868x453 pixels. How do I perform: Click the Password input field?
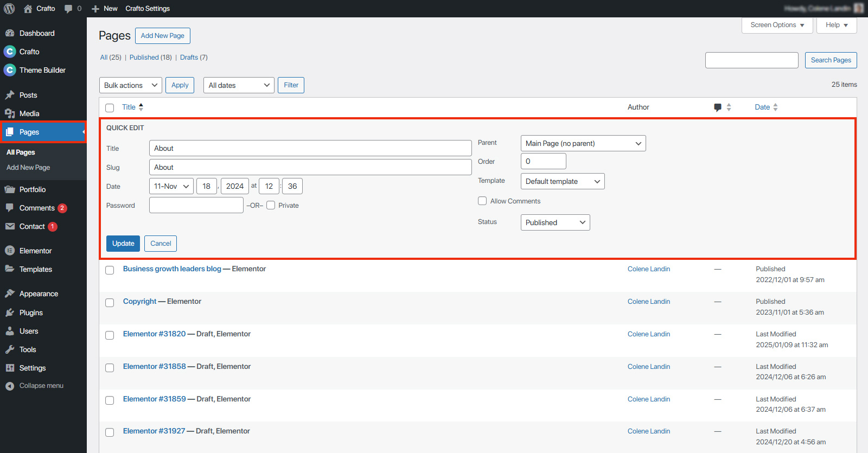(x=196, y=205)
